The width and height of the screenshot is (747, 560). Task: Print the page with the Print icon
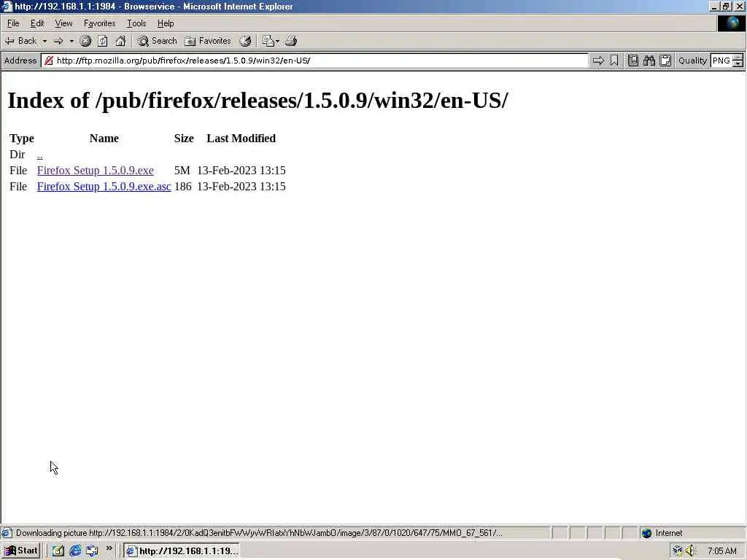pos(291,41)
